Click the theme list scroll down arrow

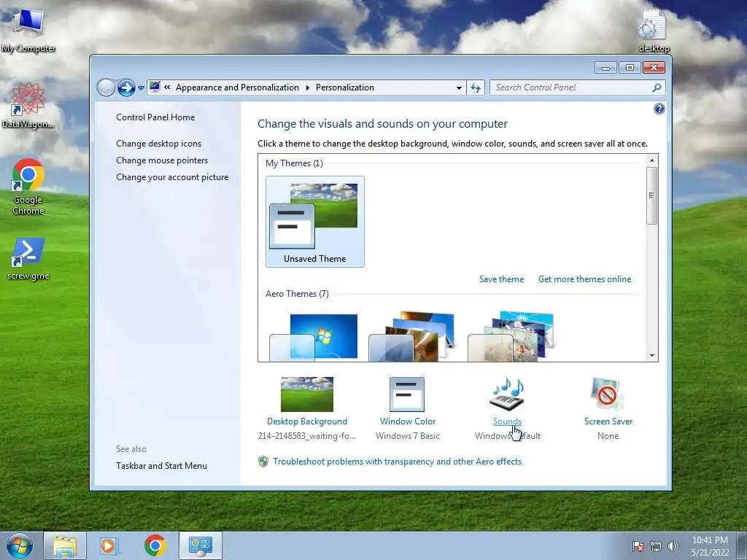[x=652, y=356]
